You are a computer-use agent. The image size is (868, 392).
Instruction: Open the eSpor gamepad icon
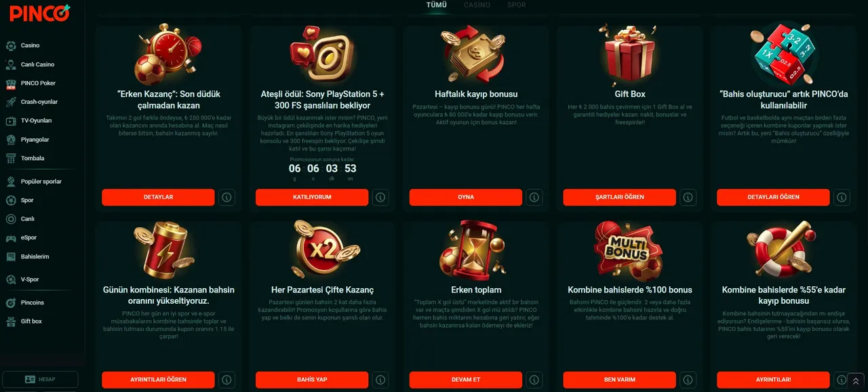tap(11, 238)
